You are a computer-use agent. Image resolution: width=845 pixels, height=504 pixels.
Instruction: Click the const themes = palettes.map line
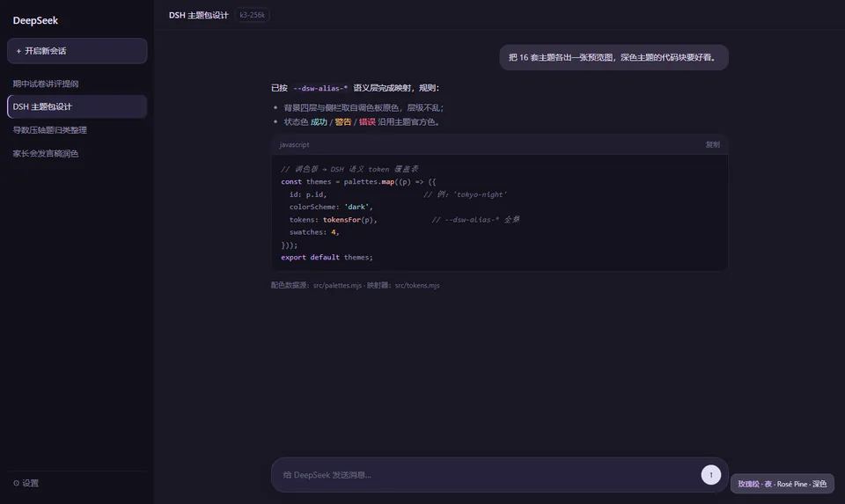pyautogui.click(x=358, y=181)
